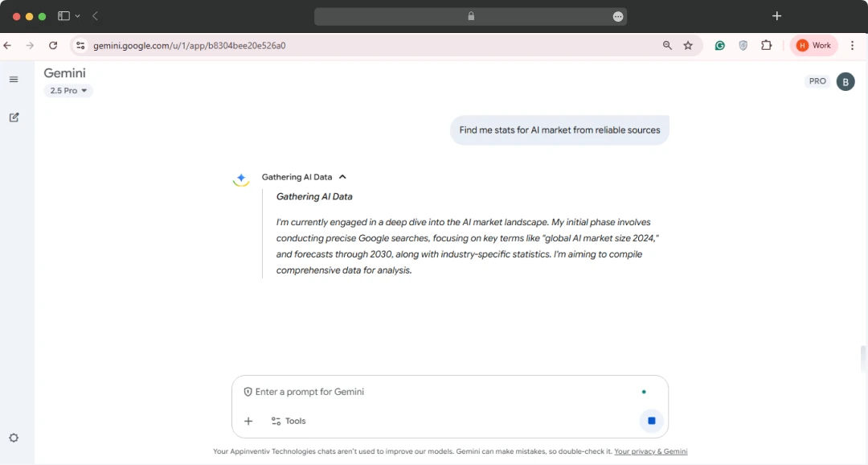Open the account avatar labeled B
This screenshot has height=465, width=868.
pyautogui.click(x=845, y=81)
